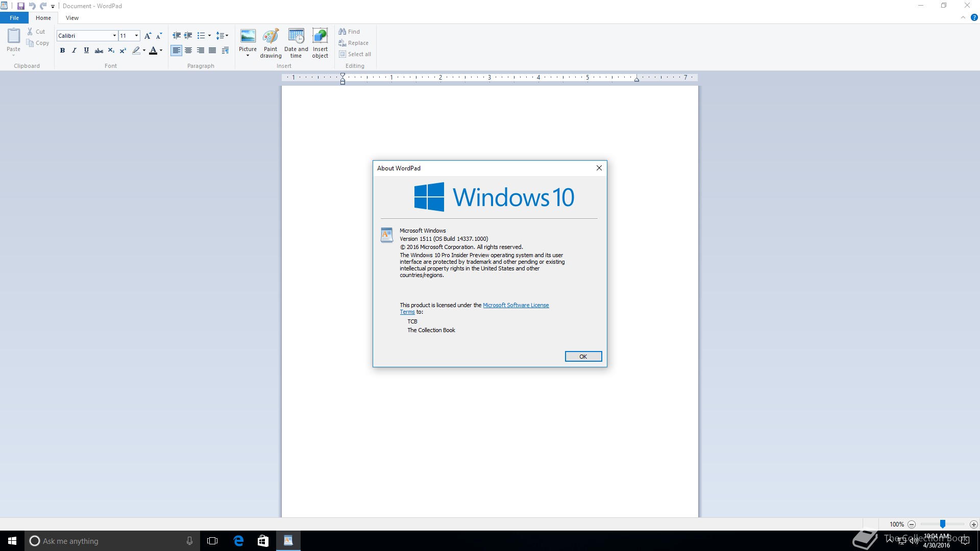The width and height of the screenshot is (980, 551).
Task: Click the Grow font icon
Action: pos(148,36)
